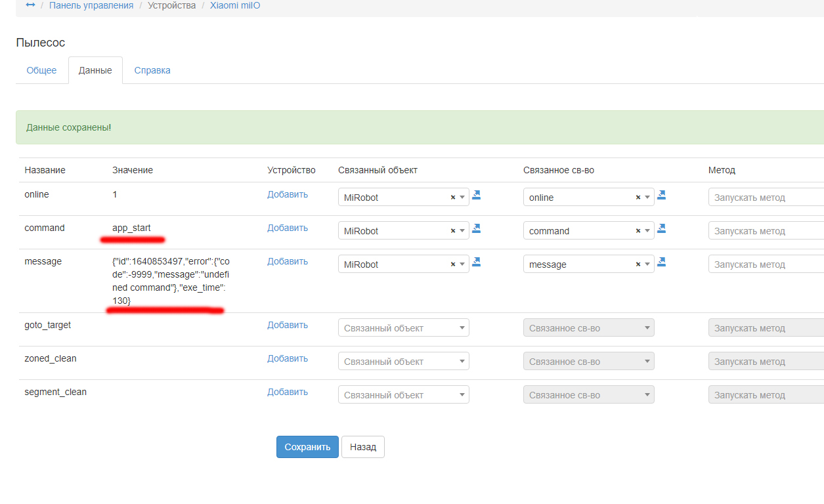Open linked property icon beside message select
The width and height of the screenshot is (824, 504).
pos(662,262)
